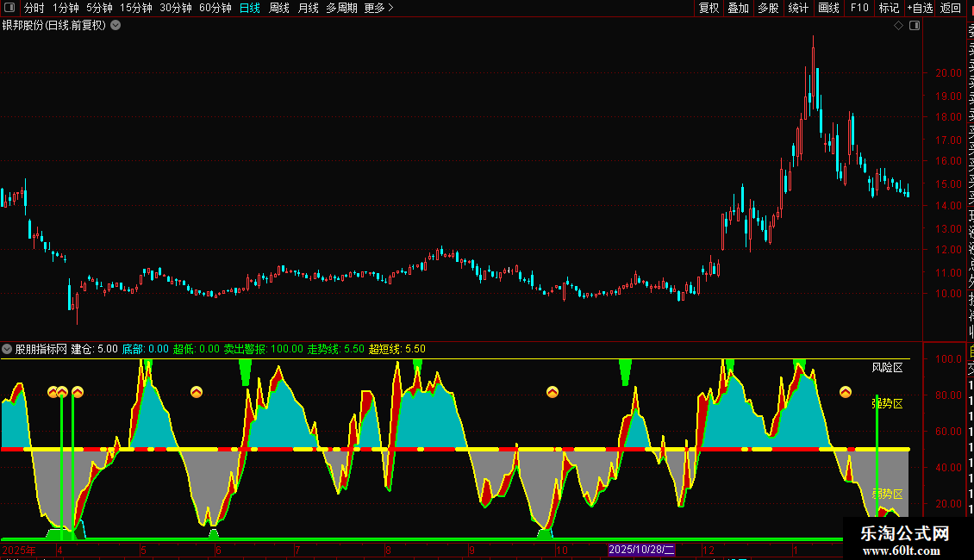Click the 股朋指标网 indicator name

tap(41, 349)
